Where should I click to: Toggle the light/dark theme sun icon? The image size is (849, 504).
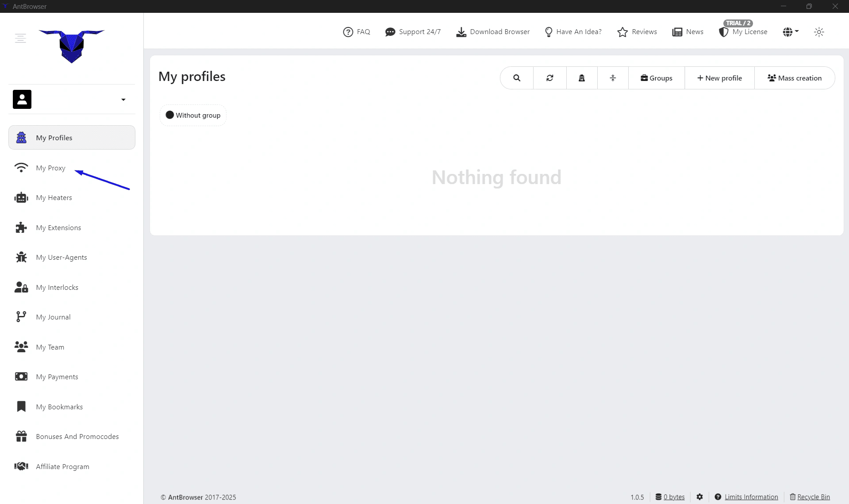pos(819,32)
